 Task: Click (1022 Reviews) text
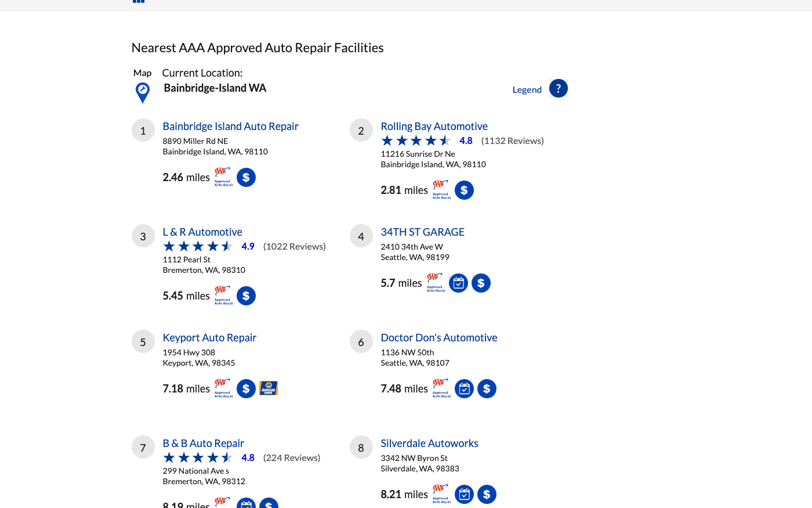click(295, 246)
